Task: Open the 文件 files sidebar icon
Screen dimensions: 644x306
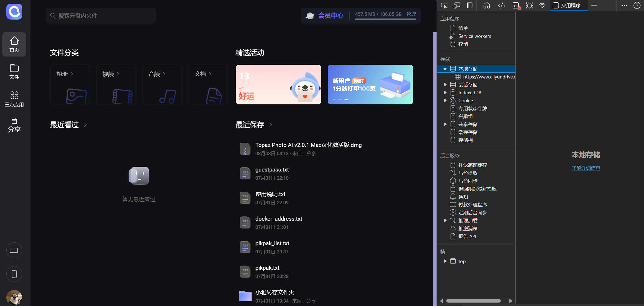Action: pos(14,71)
